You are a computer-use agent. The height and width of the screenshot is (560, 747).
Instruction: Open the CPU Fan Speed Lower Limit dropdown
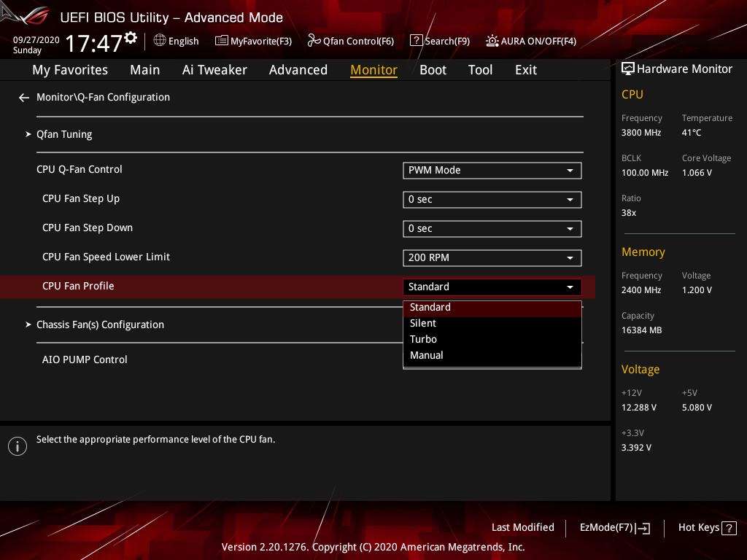coord(492,257)
